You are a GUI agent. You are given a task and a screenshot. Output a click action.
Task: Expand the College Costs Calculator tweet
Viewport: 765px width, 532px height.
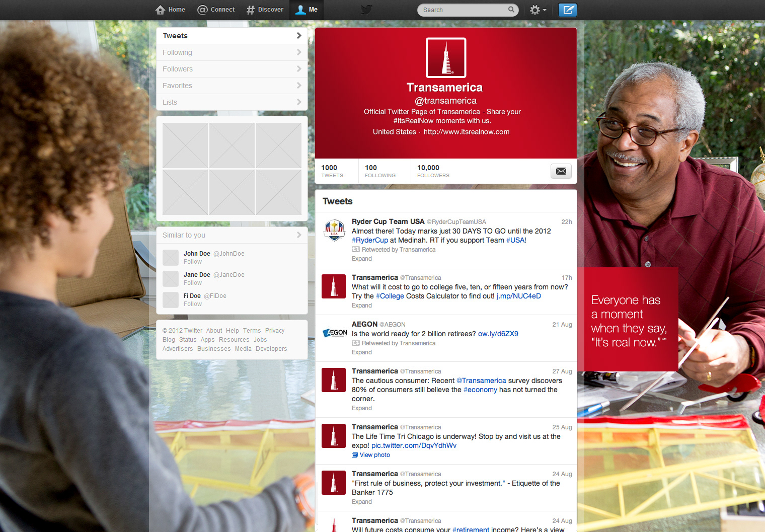(x=362, y=306)
